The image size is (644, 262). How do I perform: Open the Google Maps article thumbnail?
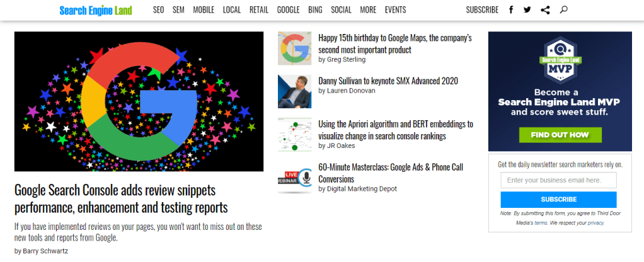click(294, 48)
